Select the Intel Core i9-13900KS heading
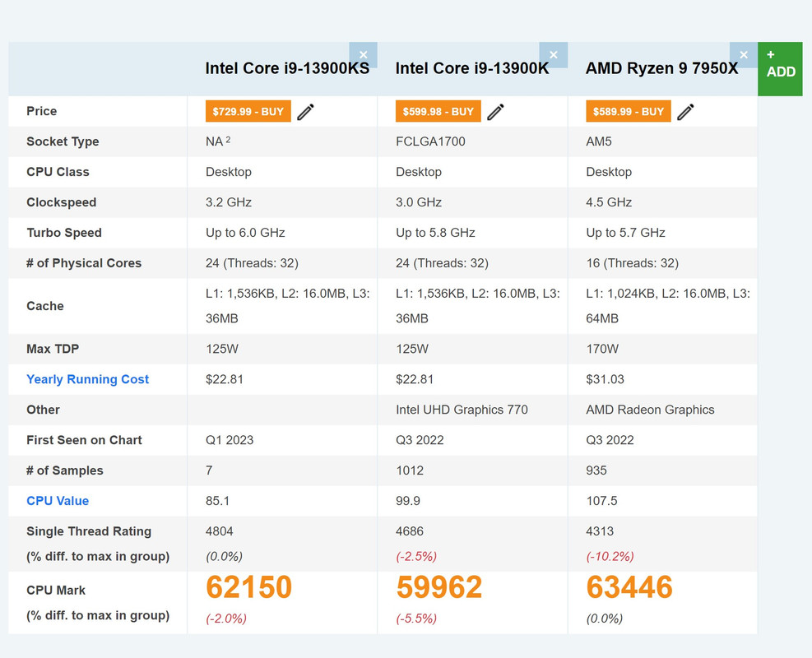Screen dimensions: 812x658 pos(287,68)
